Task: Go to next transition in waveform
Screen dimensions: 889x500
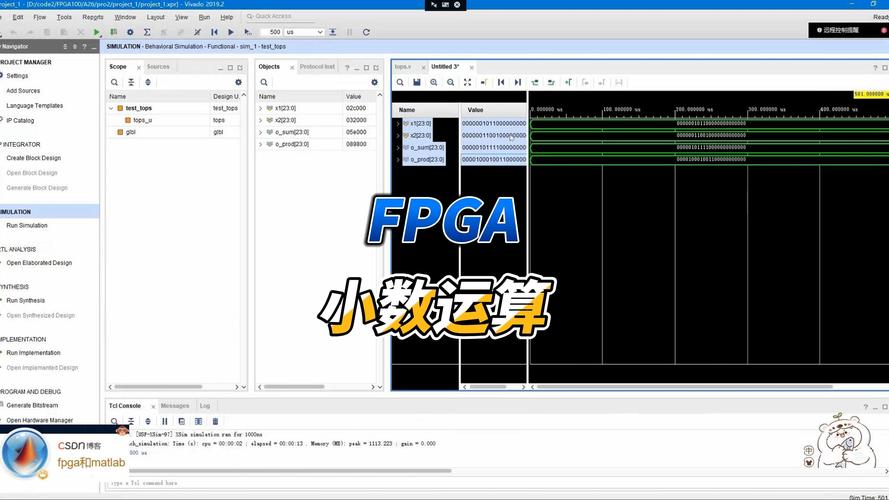Action: click(x=551, y=82)
